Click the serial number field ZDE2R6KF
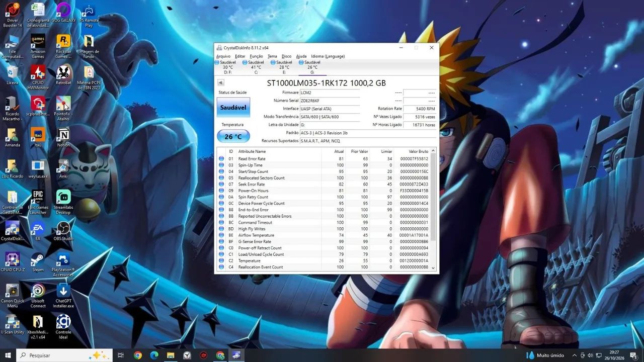This screenshot has height=362, width=644. (330, 101)
